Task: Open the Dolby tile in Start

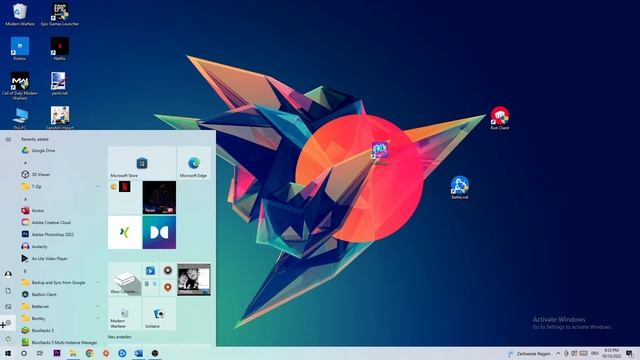Action: [159, 232]
